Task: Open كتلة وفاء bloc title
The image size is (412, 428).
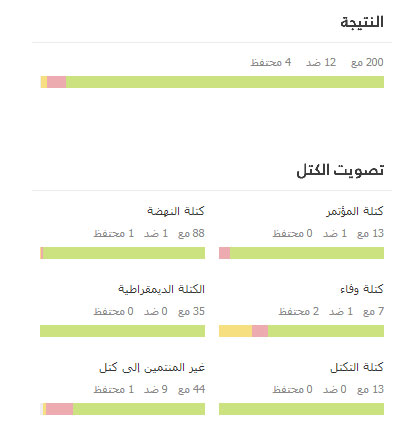Action: pos(362,289)
